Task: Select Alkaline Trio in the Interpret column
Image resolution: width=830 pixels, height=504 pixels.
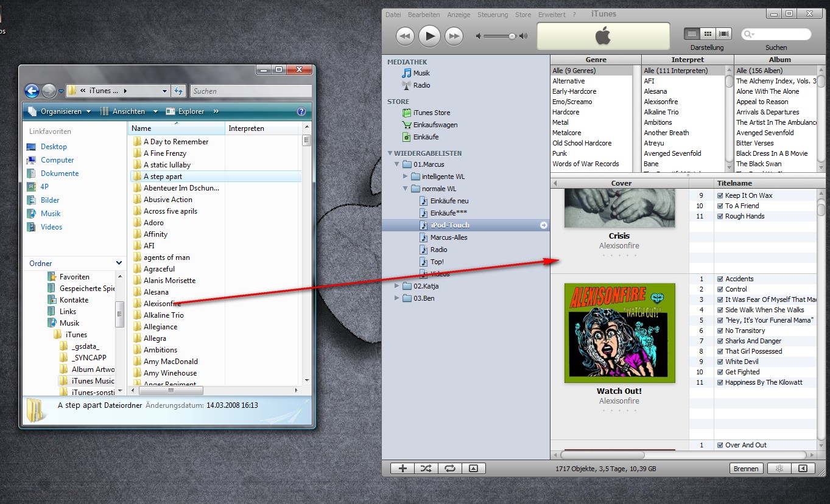Action: click(684, 112)
